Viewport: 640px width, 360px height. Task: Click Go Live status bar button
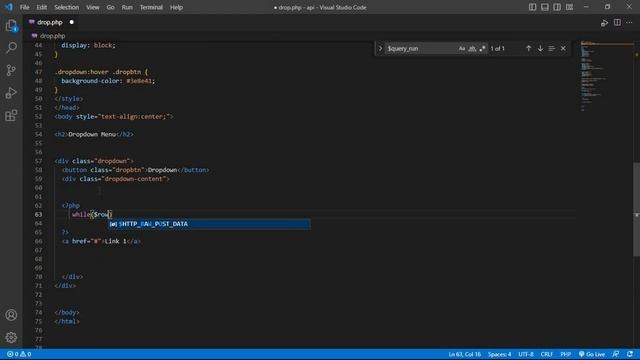click(592, 354)
